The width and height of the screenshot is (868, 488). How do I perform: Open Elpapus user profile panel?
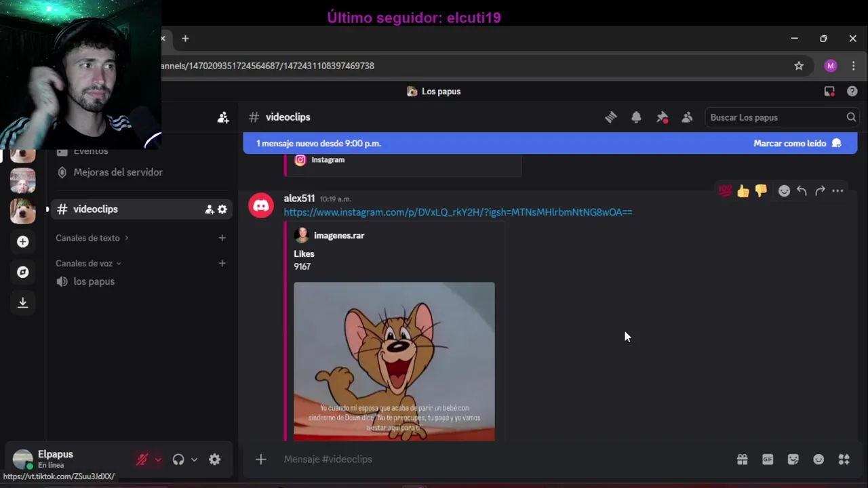click(68, 459)
